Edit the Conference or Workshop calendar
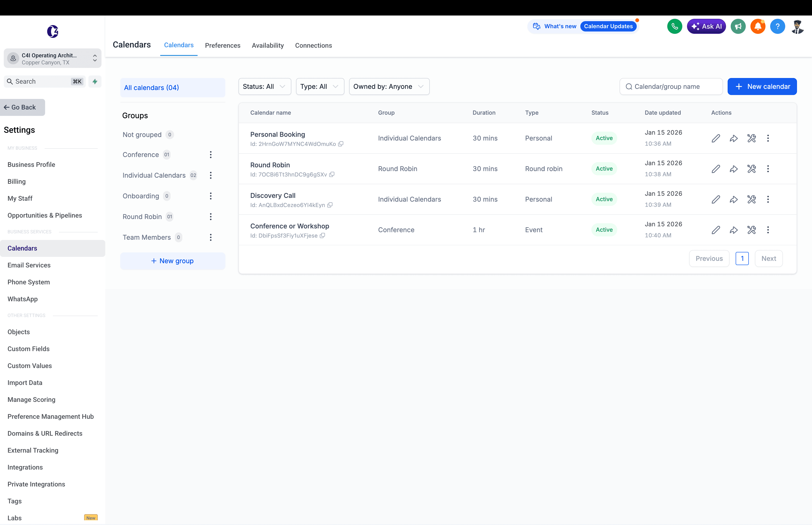Screen dimensions: 812x525 tap(716, 230)
